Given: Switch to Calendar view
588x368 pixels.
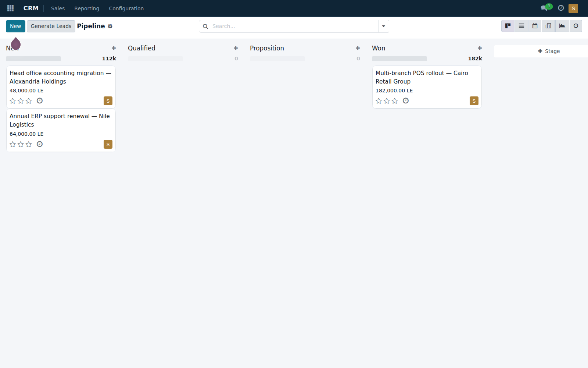Looking at the screenshot, I should click(x=535, y=26).
